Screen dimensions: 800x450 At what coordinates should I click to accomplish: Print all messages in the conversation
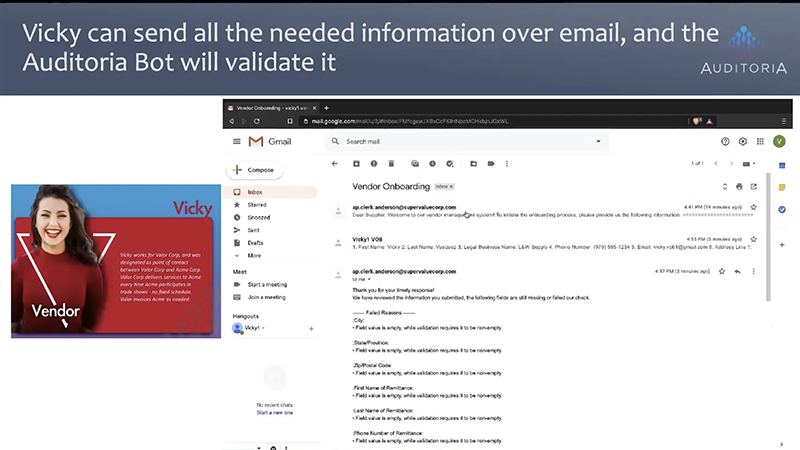739,187
